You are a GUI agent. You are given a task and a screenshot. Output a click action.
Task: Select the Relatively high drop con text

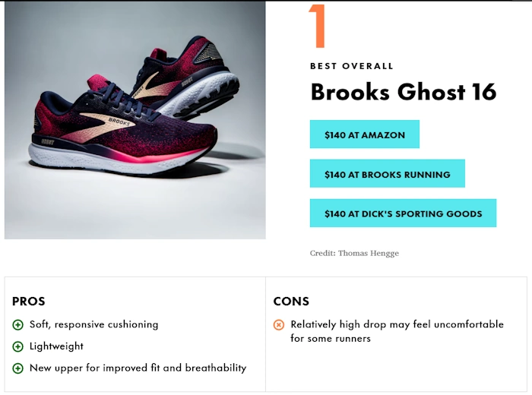click(x=397, y=331)
